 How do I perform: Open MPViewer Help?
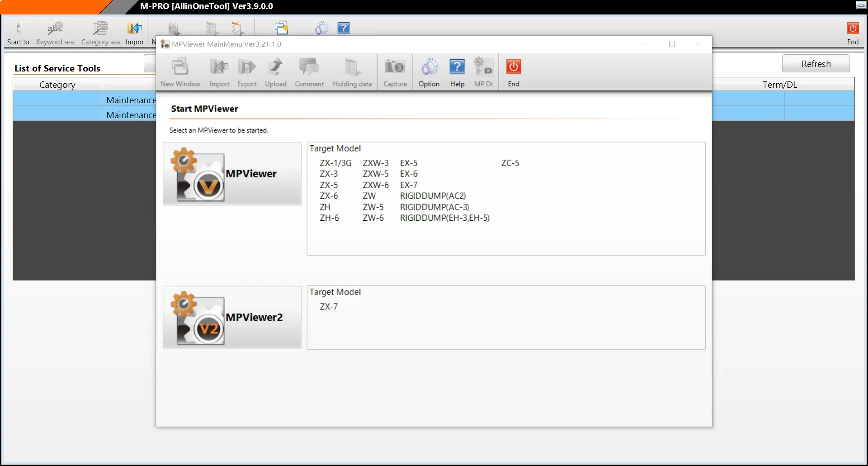pyautogui.click(x=457, y=71)
